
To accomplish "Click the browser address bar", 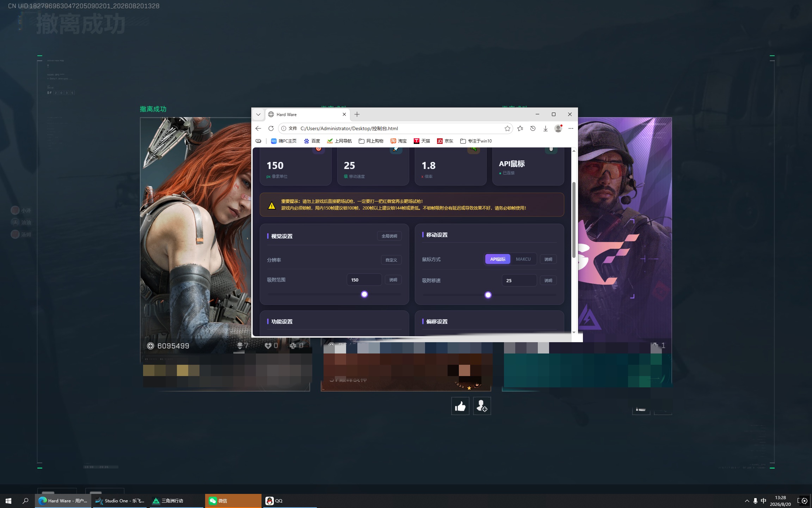I will coord(395,128).
